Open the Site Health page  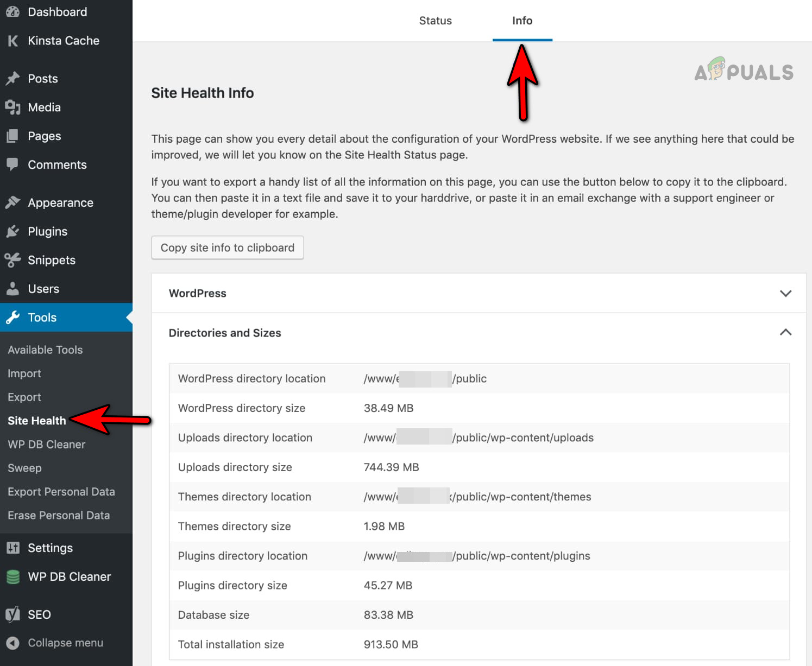36,420
